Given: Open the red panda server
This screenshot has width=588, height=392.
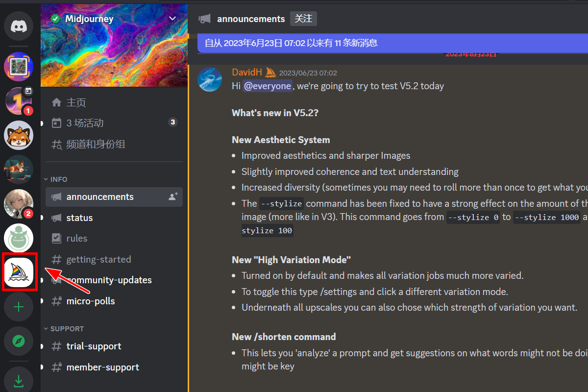Looking at the screenshot, I should coord(19,135).
